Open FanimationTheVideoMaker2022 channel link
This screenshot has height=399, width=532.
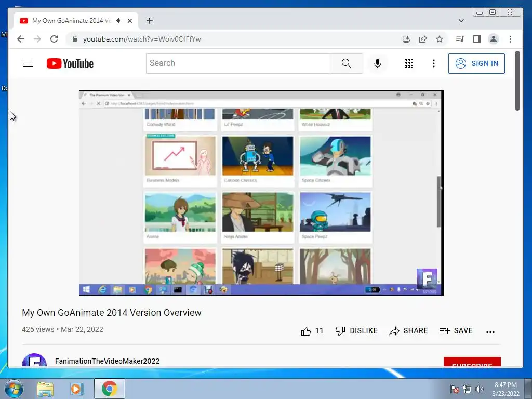[x=107, y=361]
